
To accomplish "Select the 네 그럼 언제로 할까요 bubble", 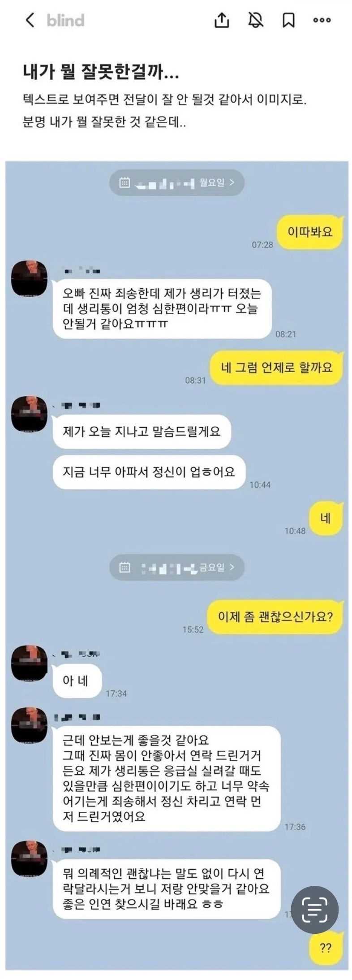I will (x=277, y=368).
